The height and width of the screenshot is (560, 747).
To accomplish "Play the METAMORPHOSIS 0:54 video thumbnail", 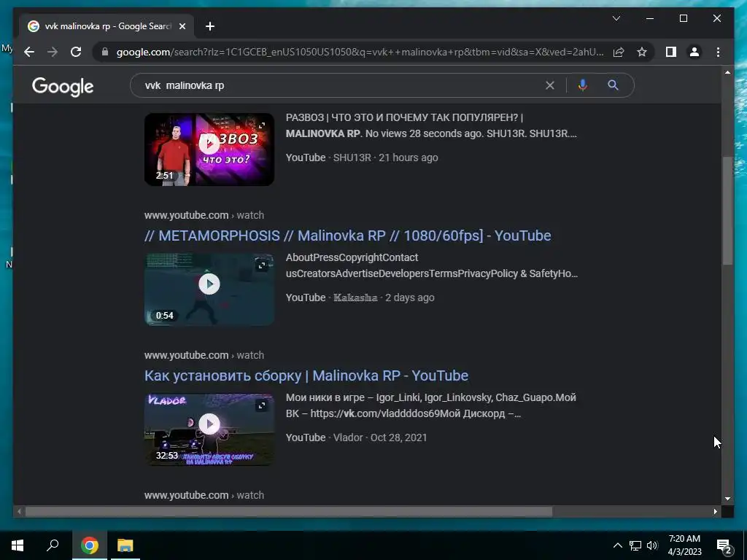I will [209, 289].
